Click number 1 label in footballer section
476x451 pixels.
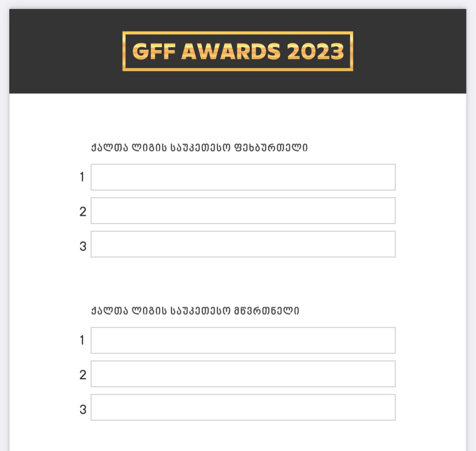(x=82, y=177)
